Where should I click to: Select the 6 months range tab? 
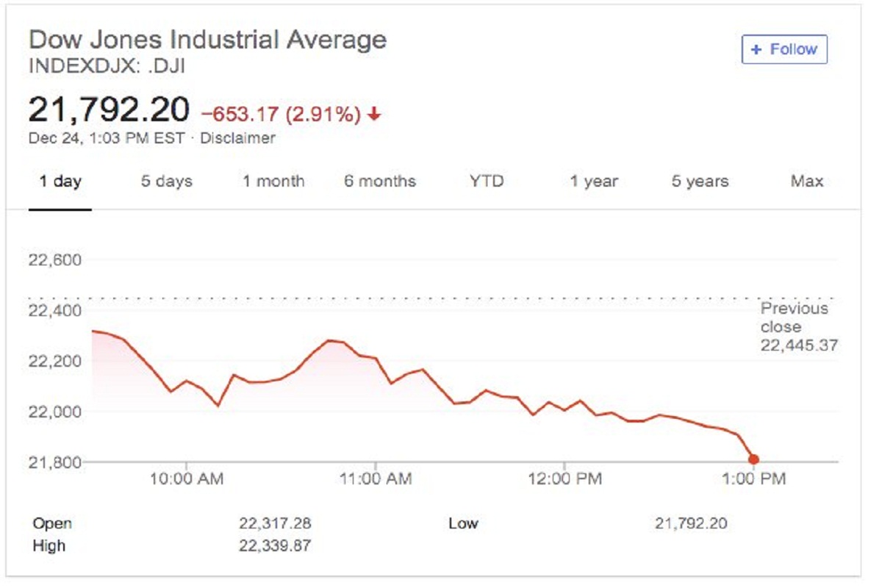pyautogui.click(x=380, y=182)
